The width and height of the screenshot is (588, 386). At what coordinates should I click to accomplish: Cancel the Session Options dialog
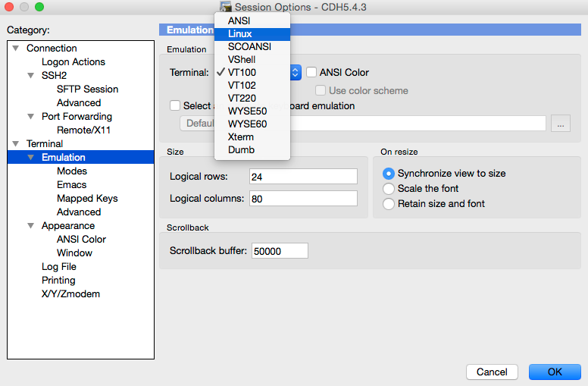pos(492,372)
